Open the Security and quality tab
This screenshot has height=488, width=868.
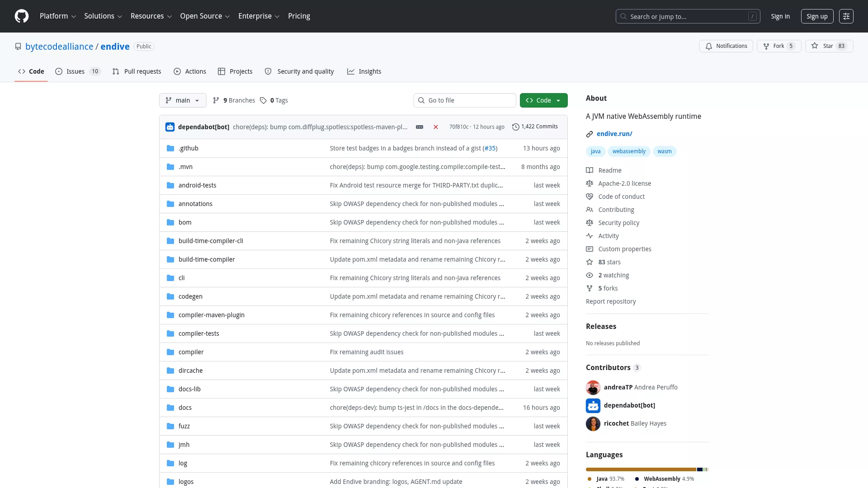click(x=299, y=71)
